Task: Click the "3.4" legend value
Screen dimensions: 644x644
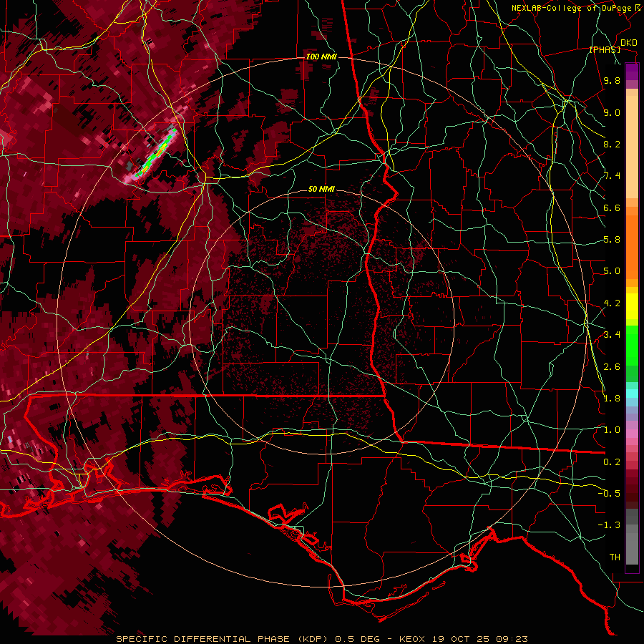Action: [612, 335]
